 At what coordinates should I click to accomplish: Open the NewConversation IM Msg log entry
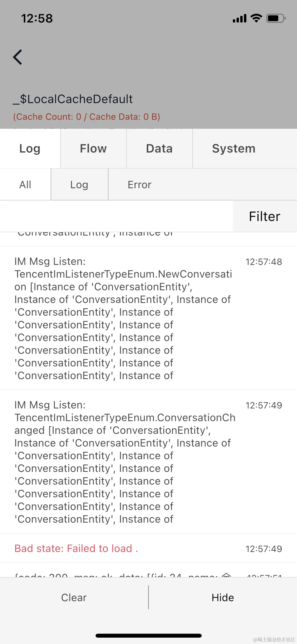148,318
